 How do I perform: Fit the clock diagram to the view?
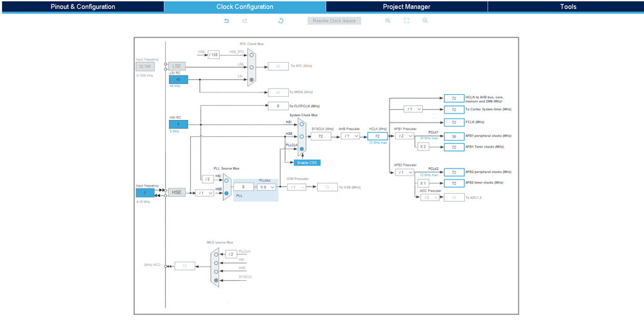(x=407, y=21)
